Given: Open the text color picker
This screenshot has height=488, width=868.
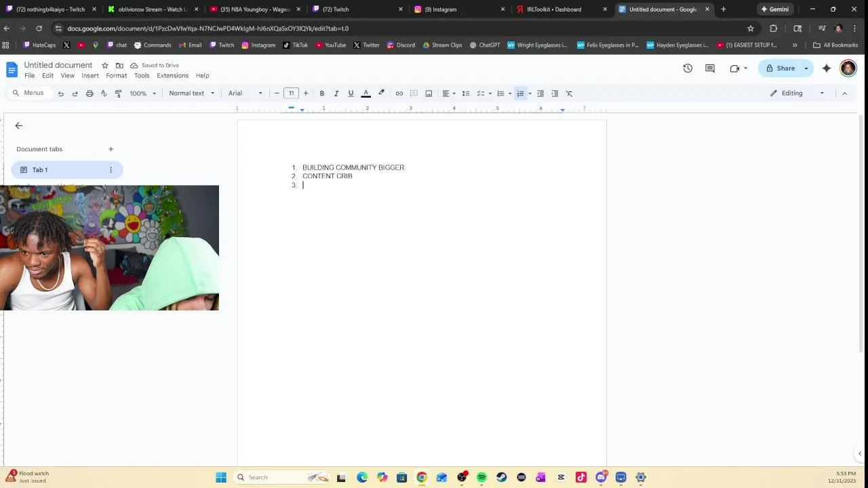Looking at the screenshot, I should tap(366, 94).
